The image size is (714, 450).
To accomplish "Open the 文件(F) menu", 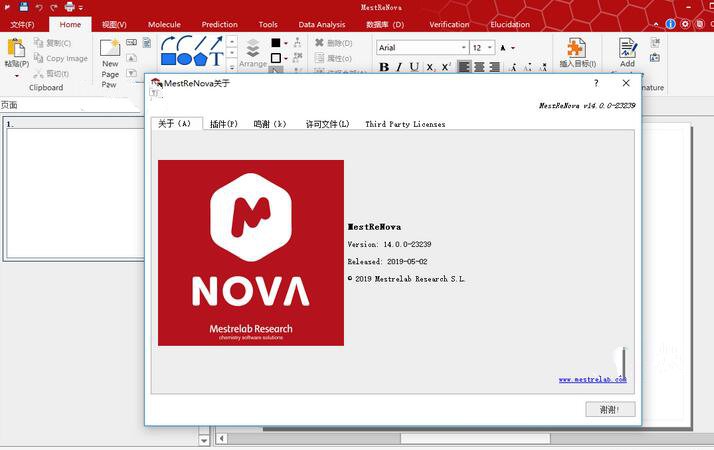I will (x=22, y=25).
